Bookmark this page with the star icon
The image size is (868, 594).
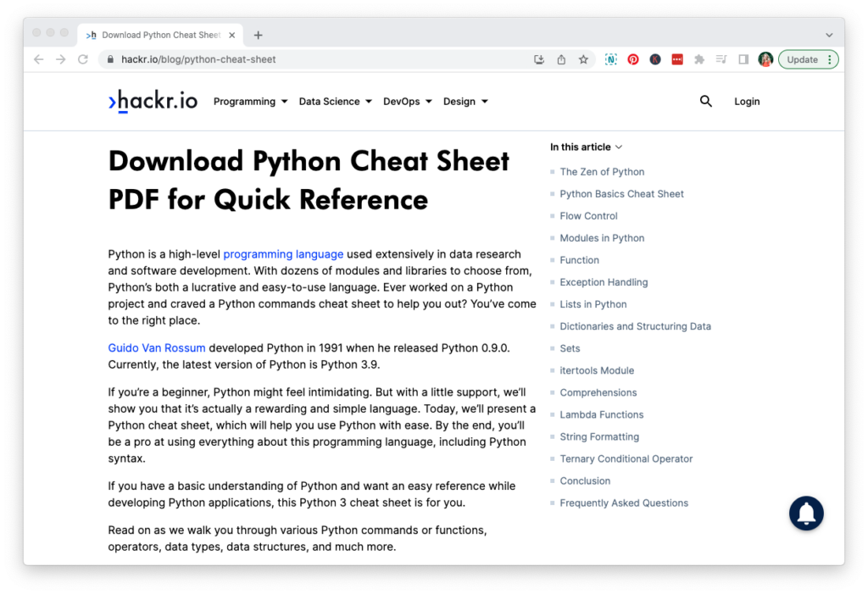pyautogui.click(x=583, y=59)
